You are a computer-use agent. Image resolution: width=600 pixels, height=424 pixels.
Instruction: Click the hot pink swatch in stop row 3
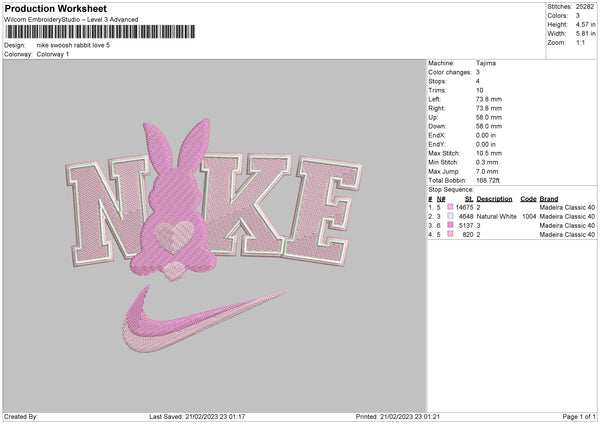[450, 225]
